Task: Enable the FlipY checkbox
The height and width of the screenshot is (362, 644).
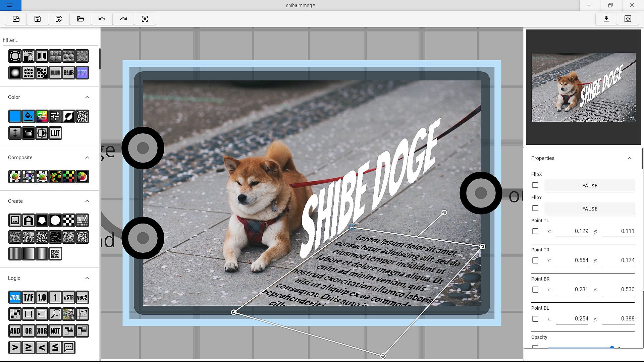Action: (535, 208)
